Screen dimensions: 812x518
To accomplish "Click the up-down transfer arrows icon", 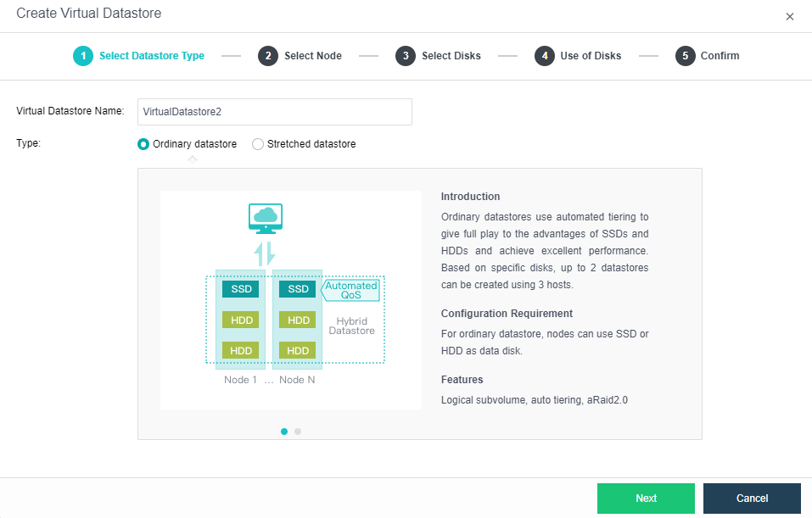I will (x=266, y=253).
